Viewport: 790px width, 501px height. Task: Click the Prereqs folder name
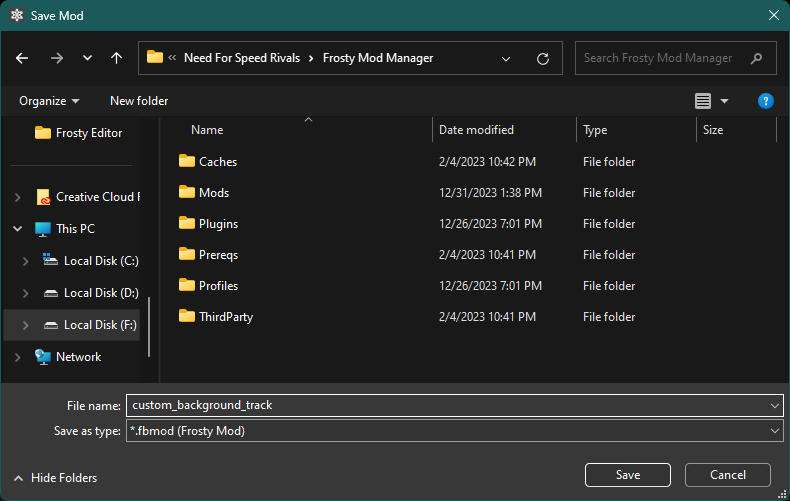[218, 255]
